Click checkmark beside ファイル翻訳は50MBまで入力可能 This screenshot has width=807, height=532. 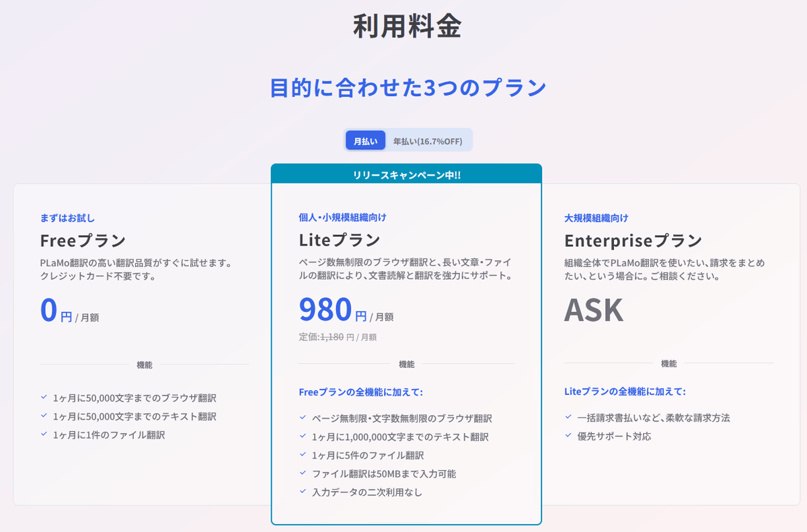point(303,473)
